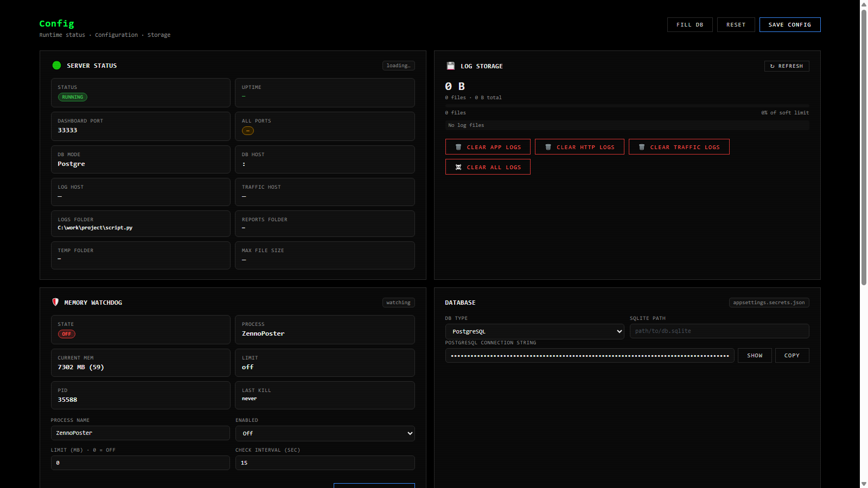Click the Limit (MB) input field
868x488 pixels.
pos(141,463)
